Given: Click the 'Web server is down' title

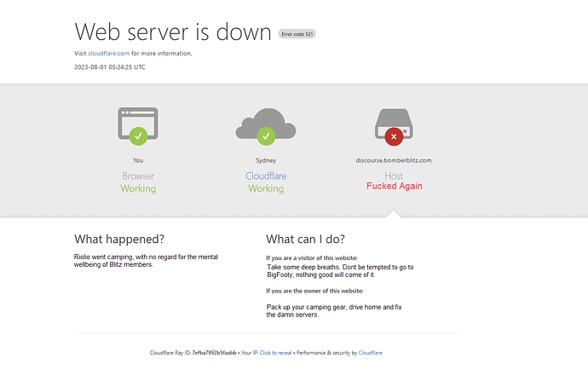Looking at the screenshot, I should pyautogui.click(x=173, y=31).
